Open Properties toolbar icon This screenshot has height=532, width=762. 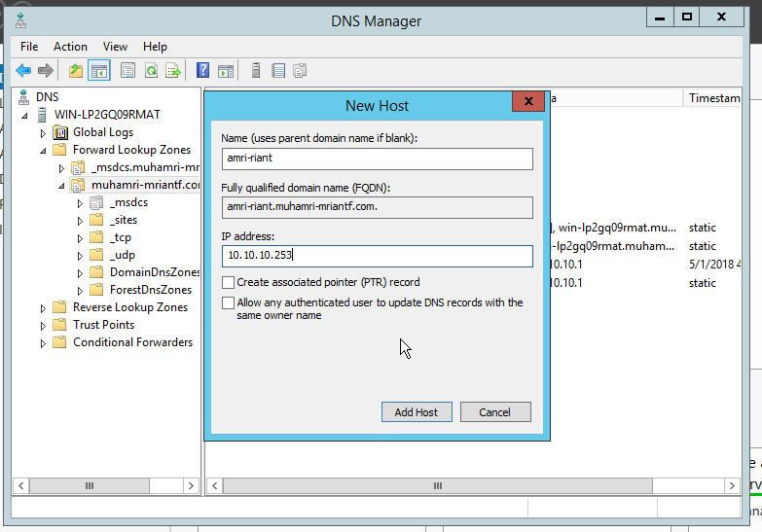click(127, 71)
